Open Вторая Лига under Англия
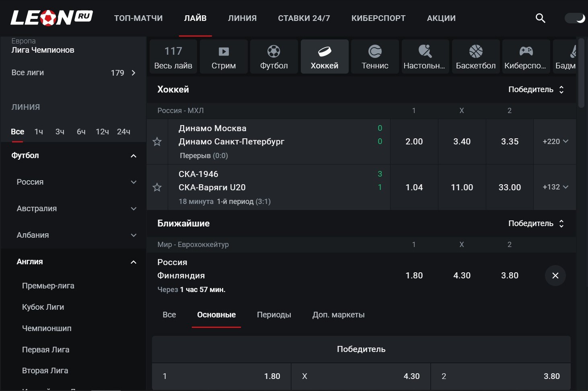The height and width of the screenshot is (391, 588). pos(45,370)
